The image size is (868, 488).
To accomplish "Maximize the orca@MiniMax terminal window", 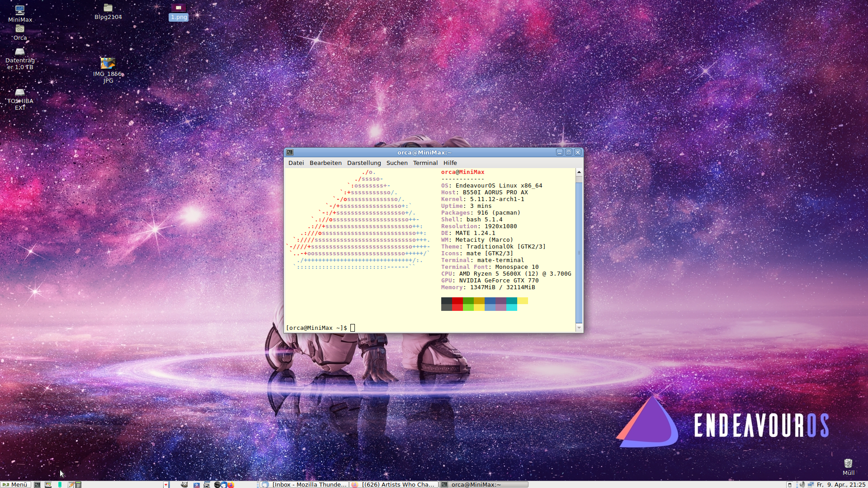I will [x=569, y=152].
